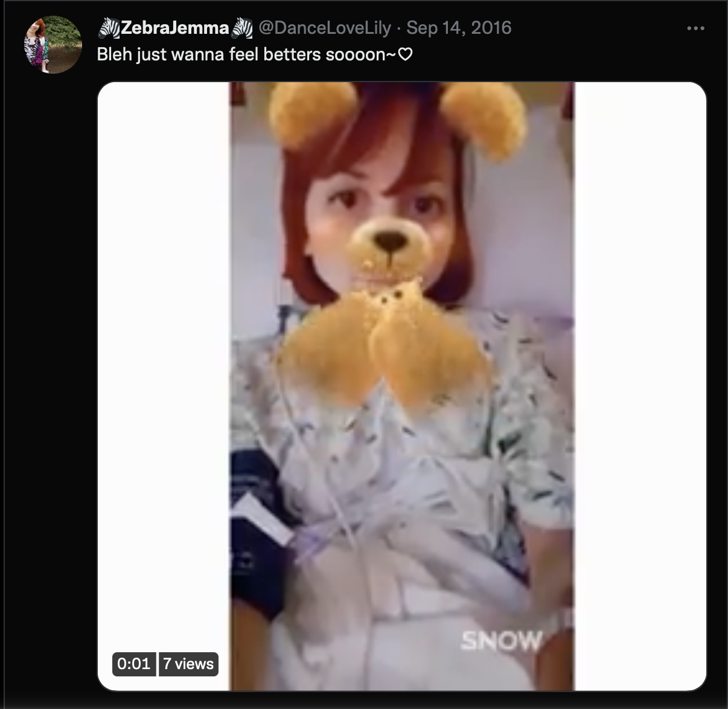
Task: Visit the @DanceLoveLily handle link
Action: click(x=325, y=28)
